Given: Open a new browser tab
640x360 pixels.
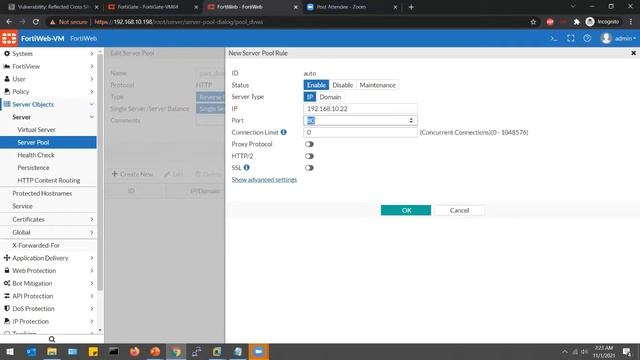Looking at the screenshot, I should tap(411, 7).
